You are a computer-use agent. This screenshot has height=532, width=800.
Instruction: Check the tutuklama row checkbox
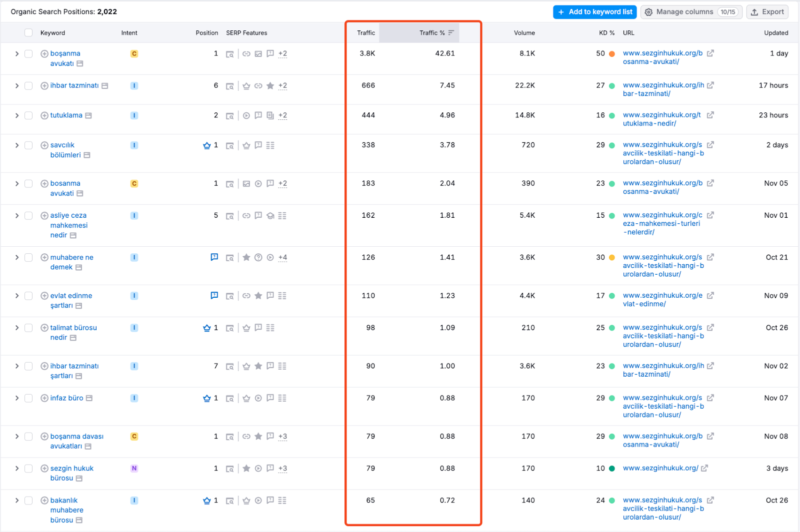28,115
